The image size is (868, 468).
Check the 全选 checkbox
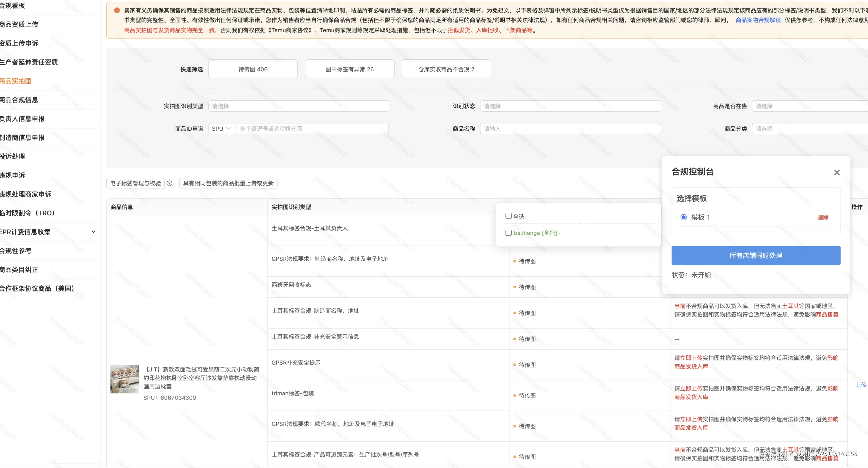click(509, 216)
